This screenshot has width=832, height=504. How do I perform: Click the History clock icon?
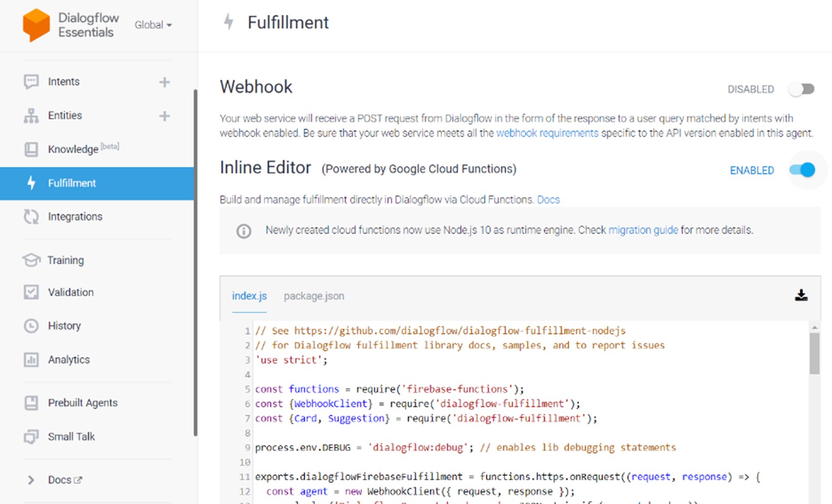[x=31, y=326]
